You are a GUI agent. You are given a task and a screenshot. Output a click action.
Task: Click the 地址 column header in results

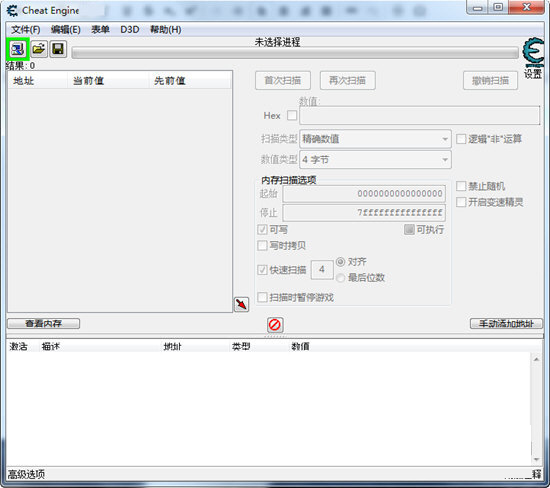[38, 81]
